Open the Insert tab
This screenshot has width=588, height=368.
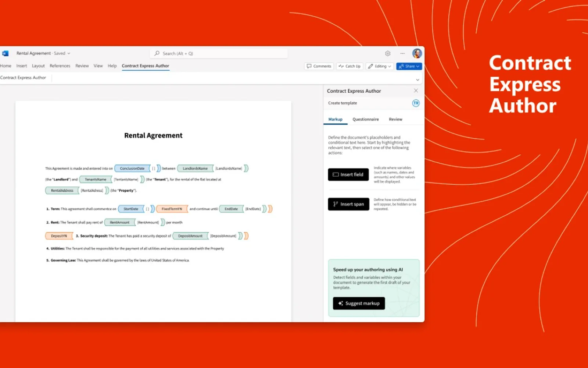click(x=21, y=66)
